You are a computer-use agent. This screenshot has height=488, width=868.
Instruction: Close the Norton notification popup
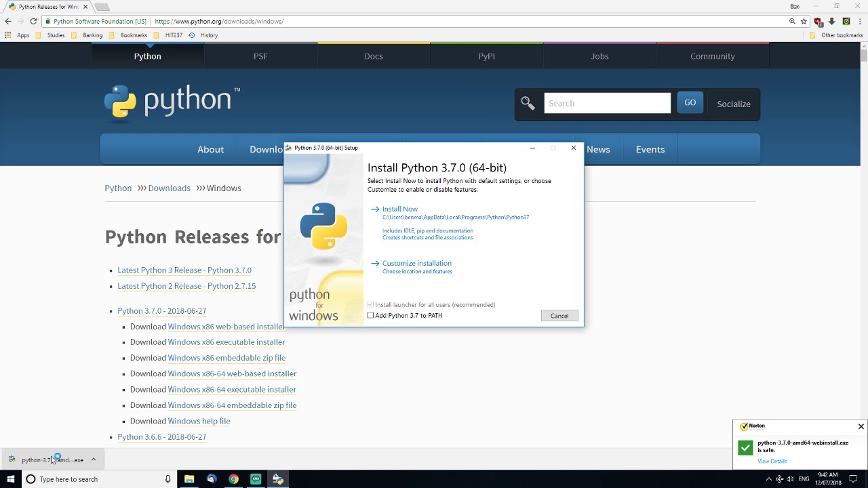[x=861, y=426]
